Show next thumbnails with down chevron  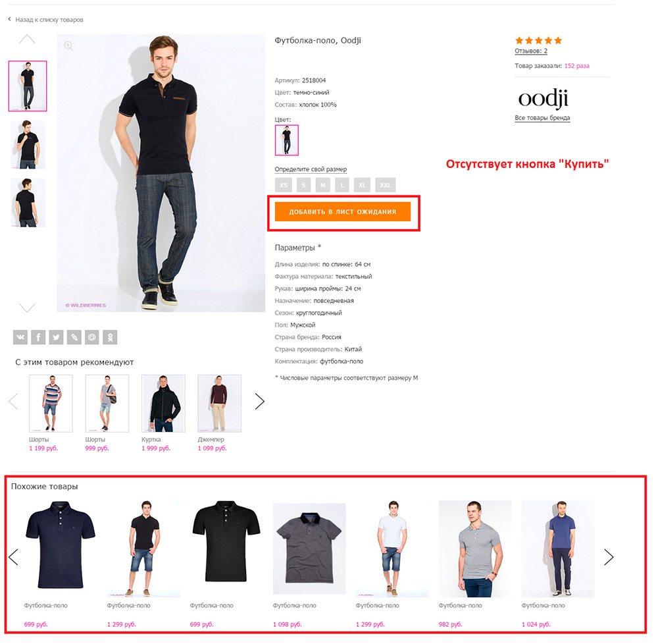pos(27,308)
